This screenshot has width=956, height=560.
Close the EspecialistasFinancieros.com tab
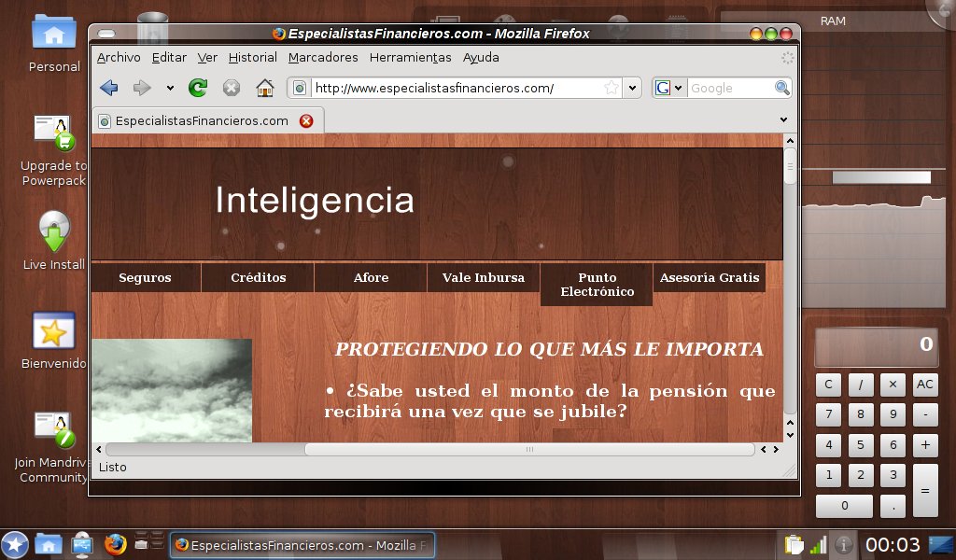click(306, 120)
